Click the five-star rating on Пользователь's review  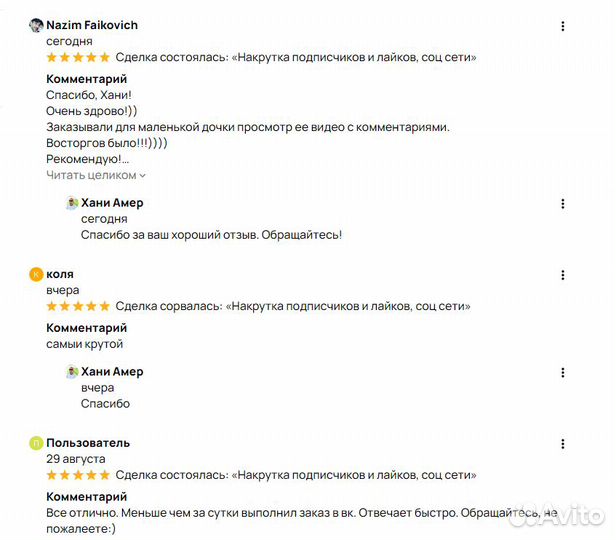(78, 475)
